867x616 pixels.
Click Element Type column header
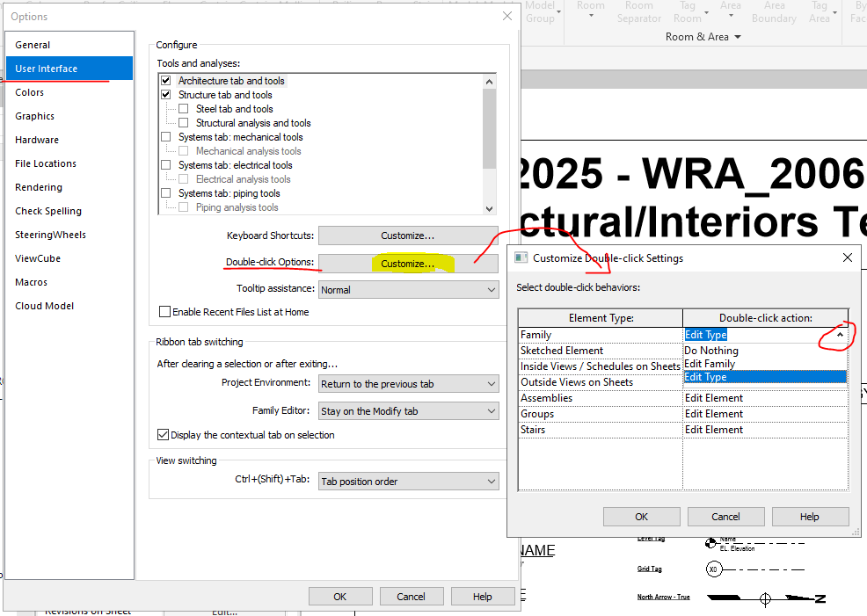tap(601, 318)
